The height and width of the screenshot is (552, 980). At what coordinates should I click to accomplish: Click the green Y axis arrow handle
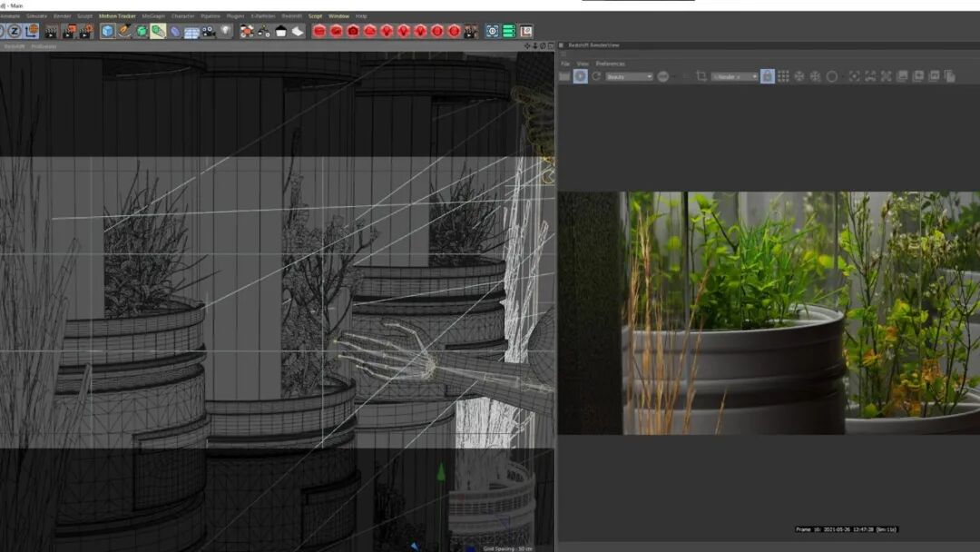441,472
